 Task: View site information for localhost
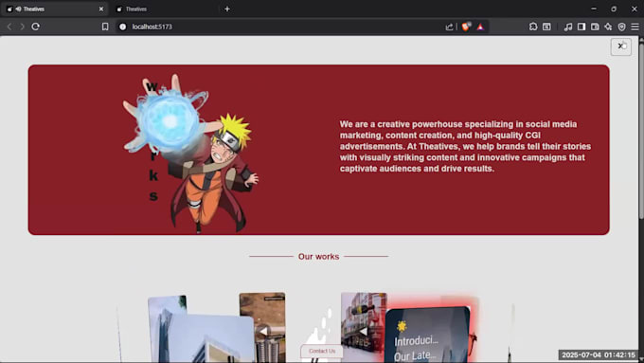click(x=122, y=27)
